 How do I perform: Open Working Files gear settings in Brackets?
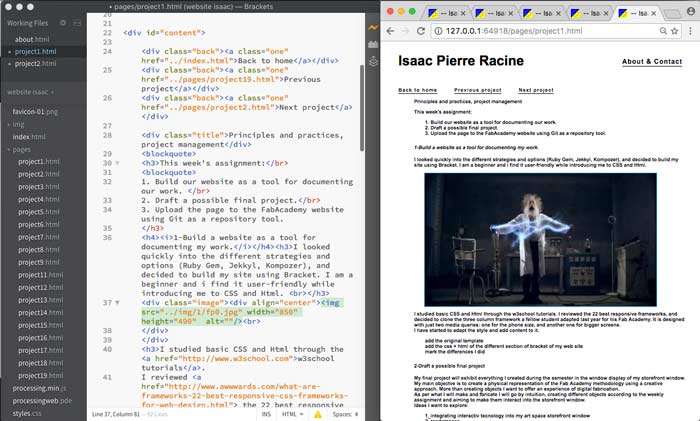coord(63,23)
